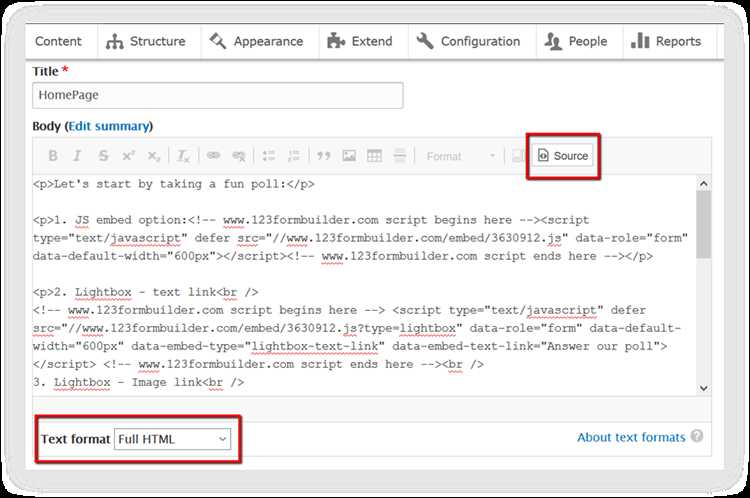Click the line "<p>Let's start by taking a fun poll:</p>"
This screenshot has width=750, height=498.
point(174,184)
